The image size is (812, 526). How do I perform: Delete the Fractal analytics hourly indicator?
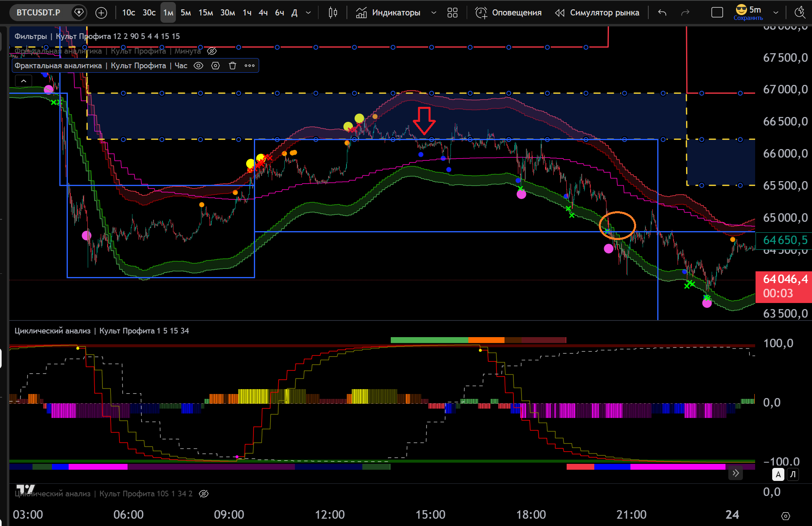232,66
